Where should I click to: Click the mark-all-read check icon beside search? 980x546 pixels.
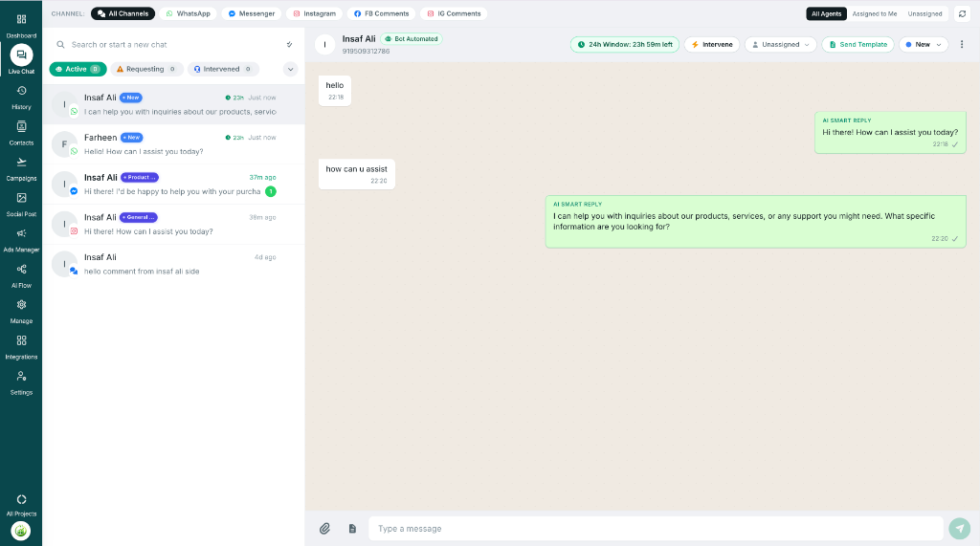tap(289, 44)
